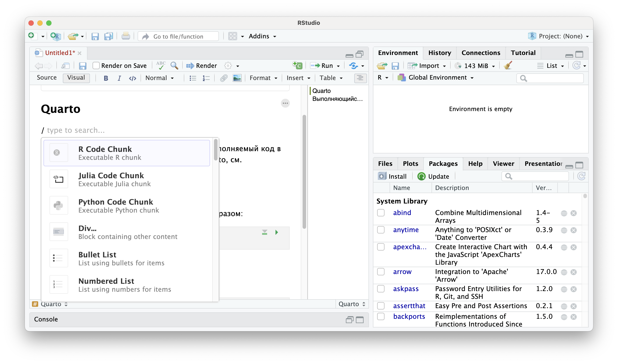Insert a numbered list from toolbar
The height and width of the screenshot is (364, 618).
(206, 78)
